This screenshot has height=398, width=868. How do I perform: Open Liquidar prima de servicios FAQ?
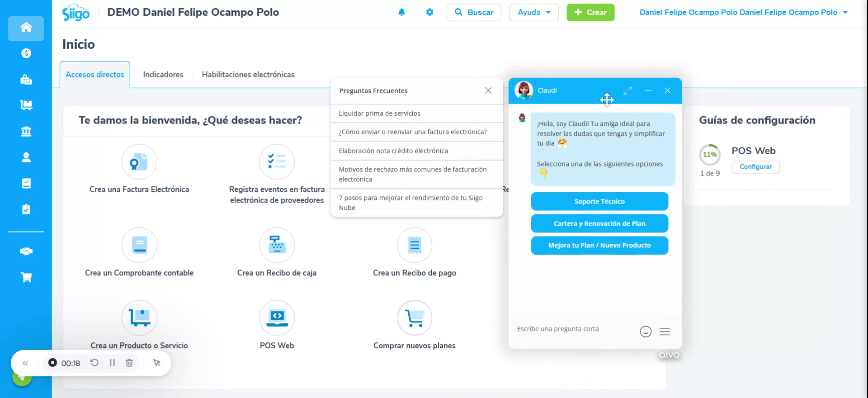[x=417, y=114]
